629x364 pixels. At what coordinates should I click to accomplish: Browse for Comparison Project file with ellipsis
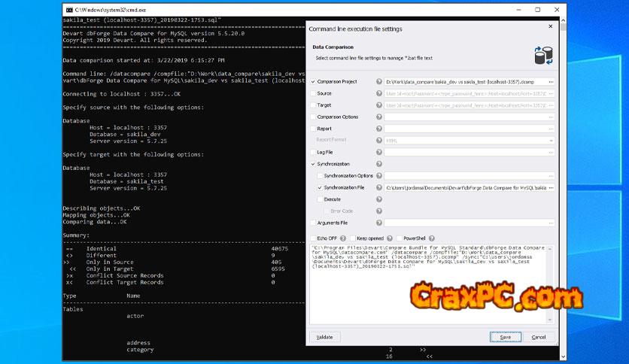[x=551, y=81]
